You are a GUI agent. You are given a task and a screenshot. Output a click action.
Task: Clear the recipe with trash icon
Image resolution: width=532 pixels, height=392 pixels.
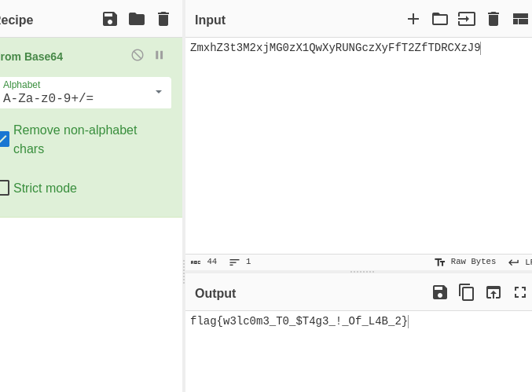pos(163,19)
